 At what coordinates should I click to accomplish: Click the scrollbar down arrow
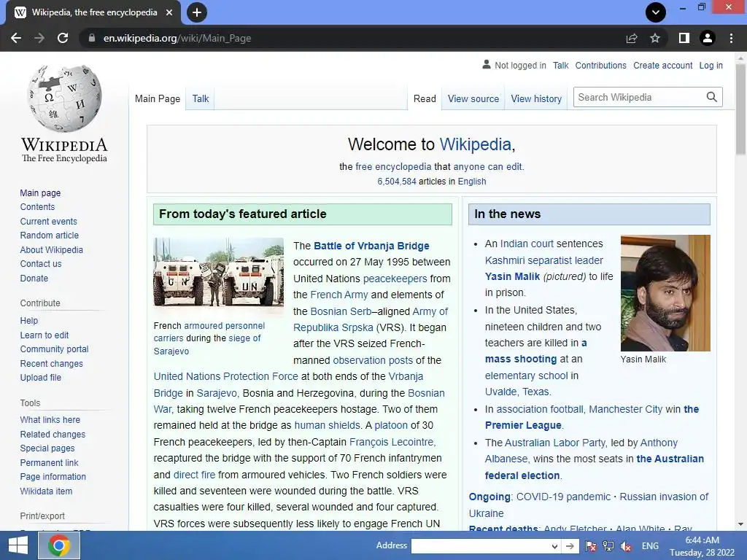click(741, 524)
